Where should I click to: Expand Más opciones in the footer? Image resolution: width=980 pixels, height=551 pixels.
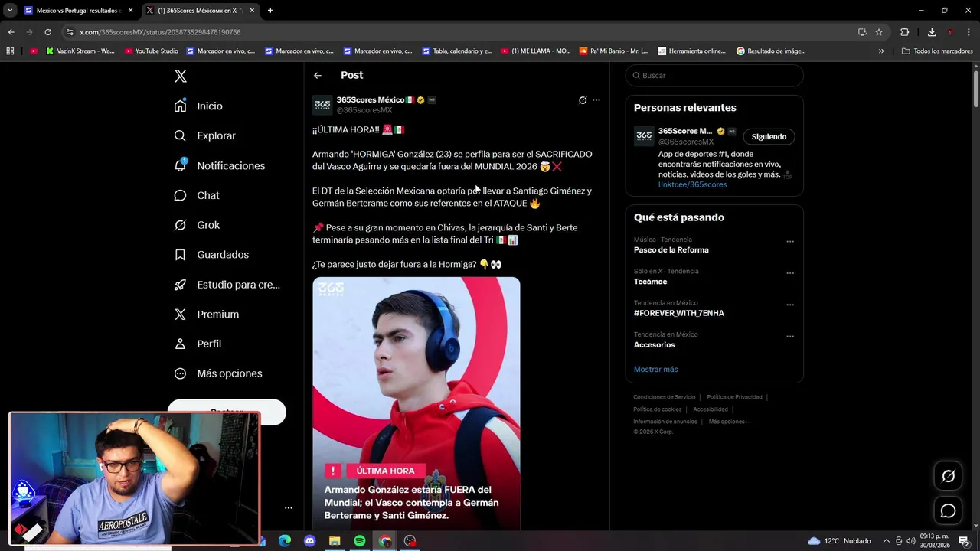[730, 422]
